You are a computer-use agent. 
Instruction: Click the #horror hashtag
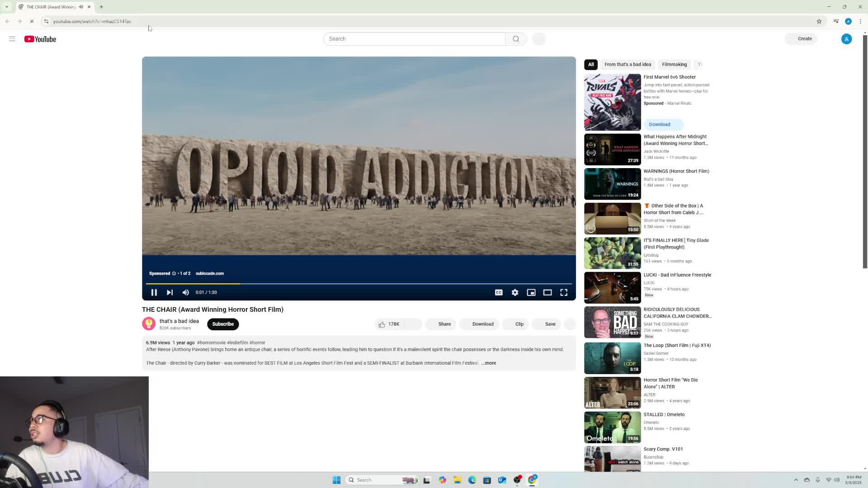pos(257,343)
